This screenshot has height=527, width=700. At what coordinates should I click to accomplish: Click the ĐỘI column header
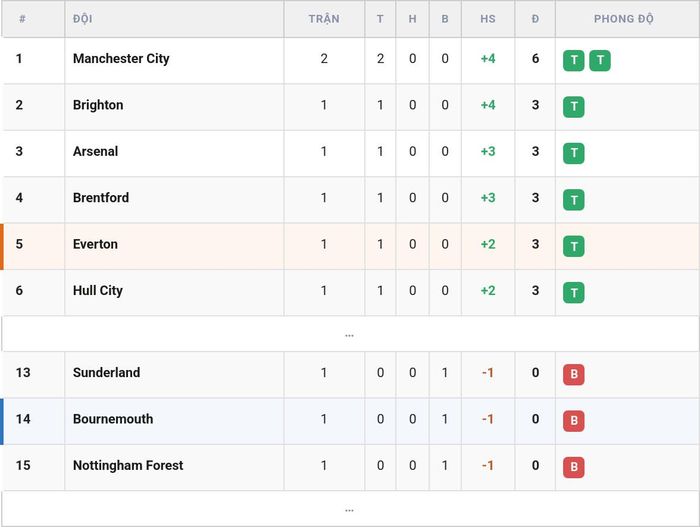pos(83,19)
